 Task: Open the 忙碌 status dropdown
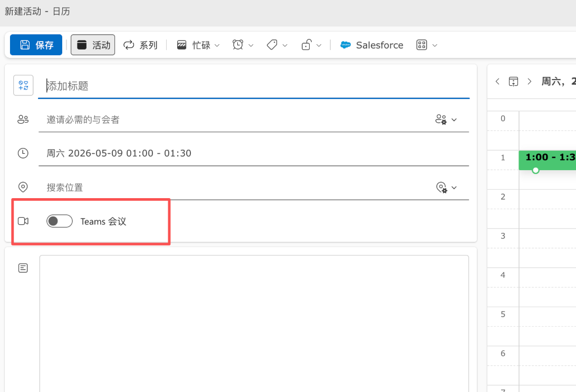(x=198, y=45)
